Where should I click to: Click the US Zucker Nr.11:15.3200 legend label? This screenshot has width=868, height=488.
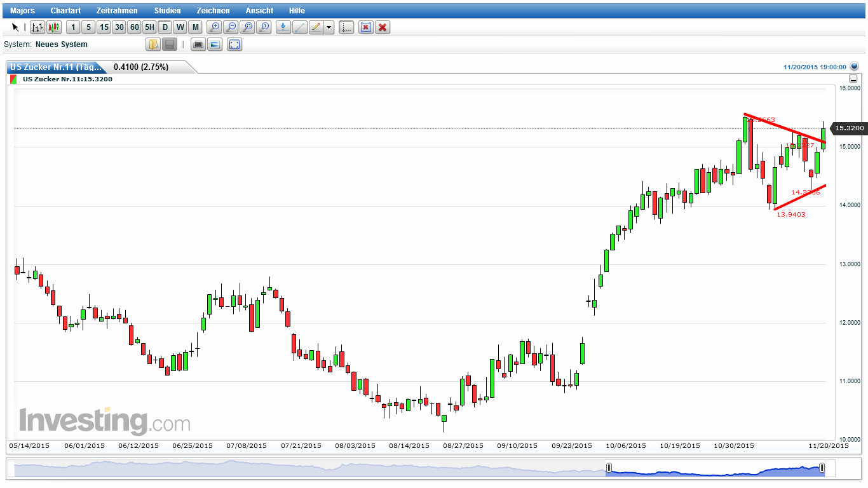[67, 79]
